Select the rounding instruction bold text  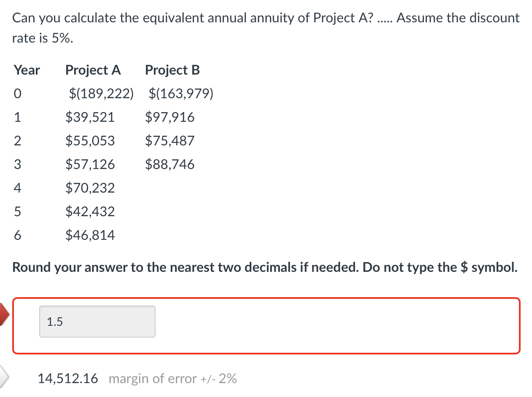pos(265,267)
